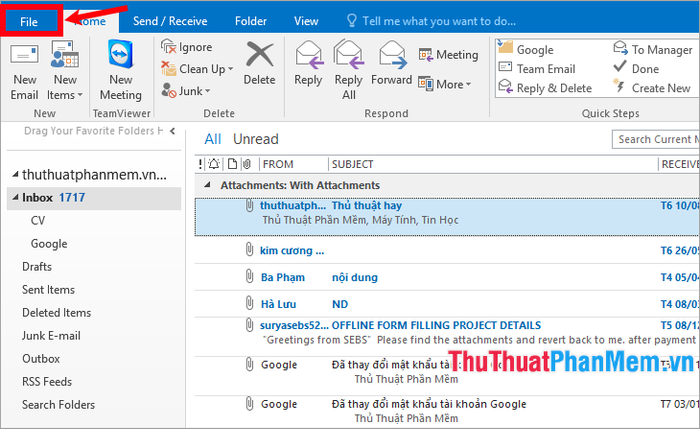Image resolution: width=700 pixels, height=429 pixels.
Task: Click Tell me what you want to do box
Action: pyautogui.click(x=432, y=21)
